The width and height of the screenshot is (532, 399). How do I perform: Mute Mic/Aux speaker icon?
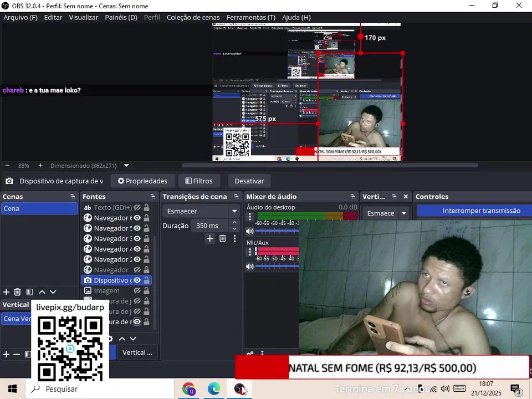250,267
